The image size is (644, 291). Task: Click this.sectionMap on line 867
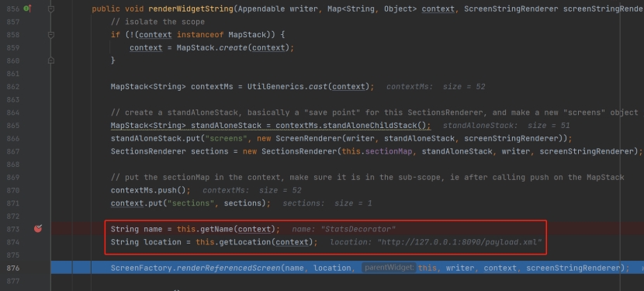(377, 151)
